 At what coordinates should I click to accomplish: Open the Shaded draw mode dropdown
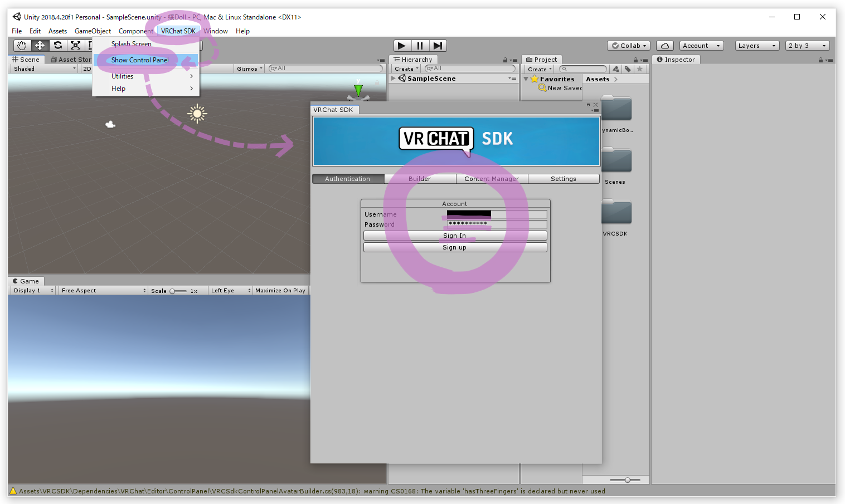(45, 68)
